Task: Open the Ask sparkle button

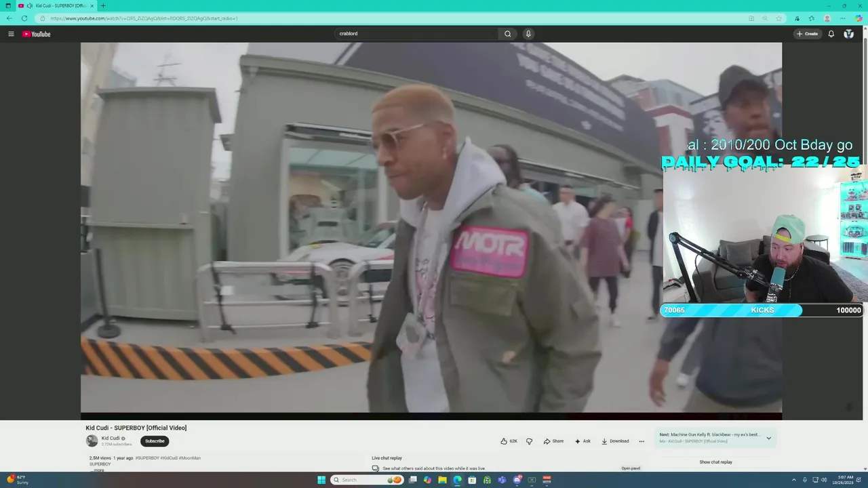Action: point(583,441)
